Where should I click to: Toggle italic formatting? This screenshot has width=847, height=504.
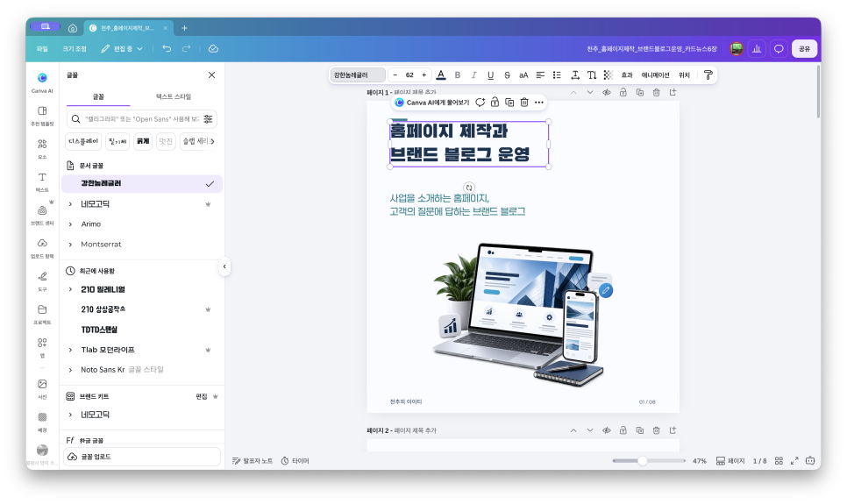click(x=473, y=75)
